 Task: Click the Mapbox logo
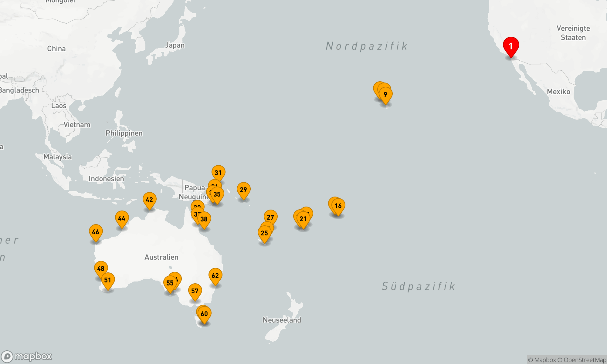tap(27, 356)
